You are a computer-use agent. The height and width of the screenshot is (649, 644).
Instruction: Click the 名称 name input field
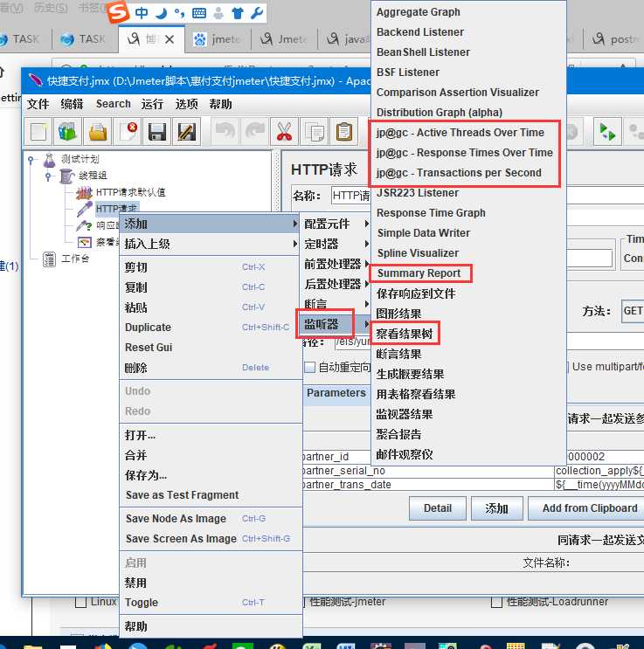tap(350, 196)
